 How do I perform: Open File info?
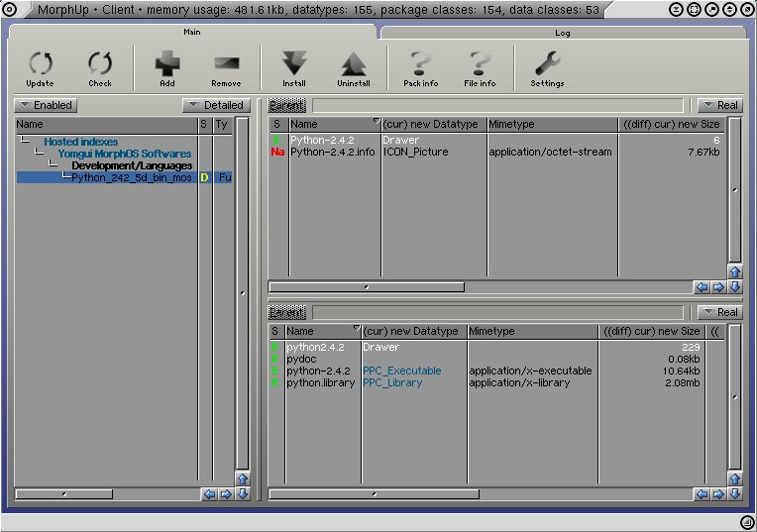480,68
